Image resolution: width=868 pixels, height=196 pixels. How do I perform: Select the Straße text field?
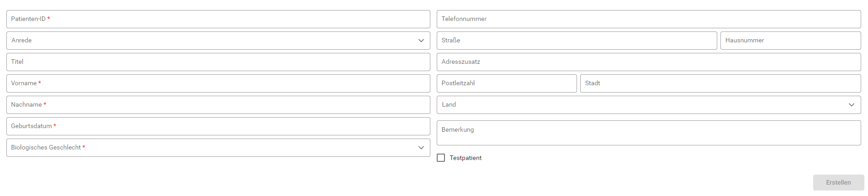[x=577, y=41]
